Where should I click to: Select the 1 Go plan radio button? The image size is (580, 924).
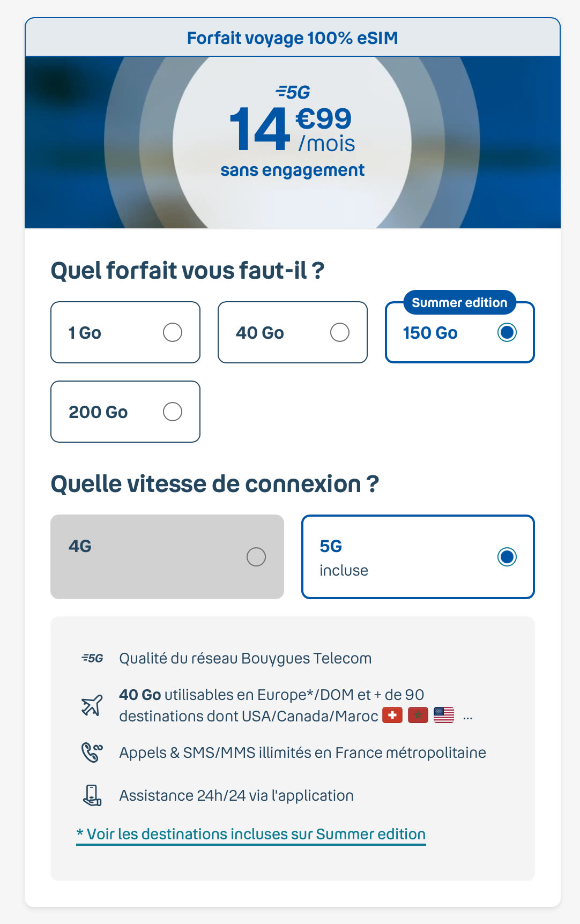point(173,332)
